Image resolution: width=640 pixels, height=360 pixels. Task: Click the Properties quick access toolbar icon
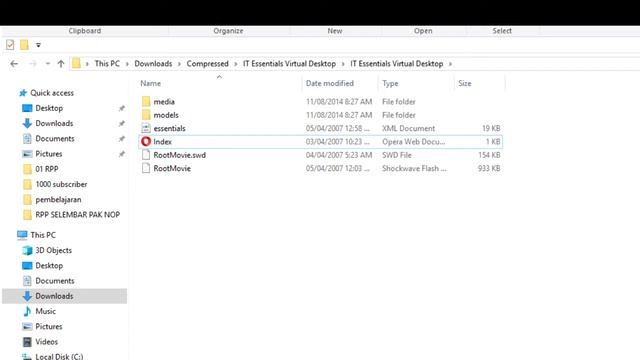pos(10,45)
